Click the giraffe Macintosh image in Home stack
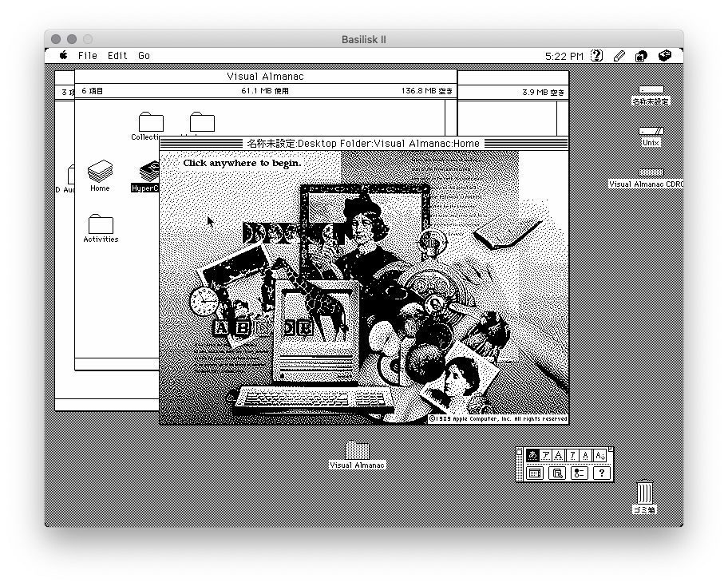The height and width of the screenshot is (586, 728). 317,331
